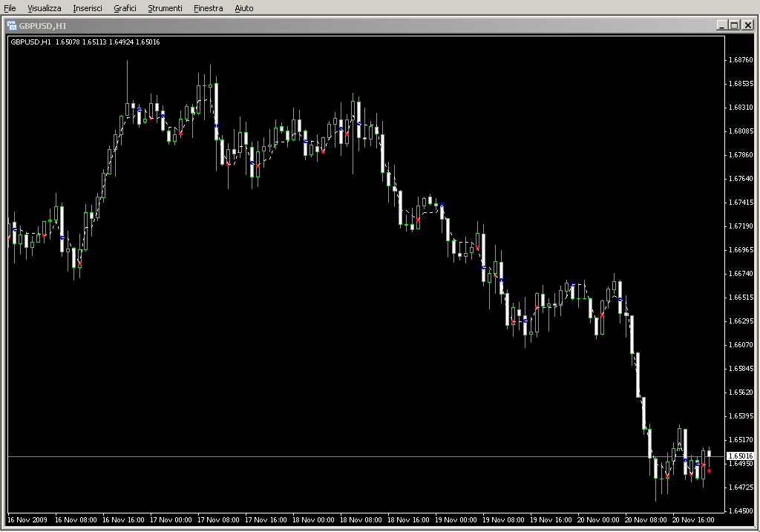Open the Aiuto menu
Viewport: 760px width, 532px height.
coord(243,8)
